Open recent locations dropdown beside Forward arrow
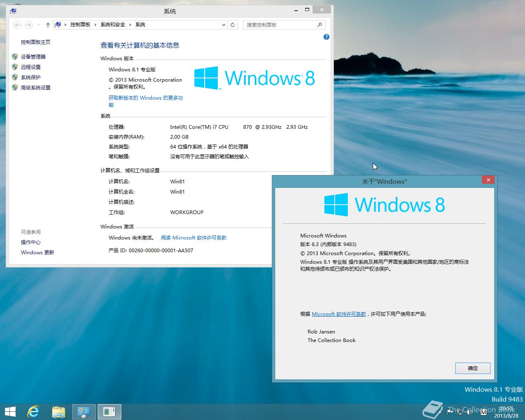The height and width of the screenshot is (420, 525). [x=39, y=25]
